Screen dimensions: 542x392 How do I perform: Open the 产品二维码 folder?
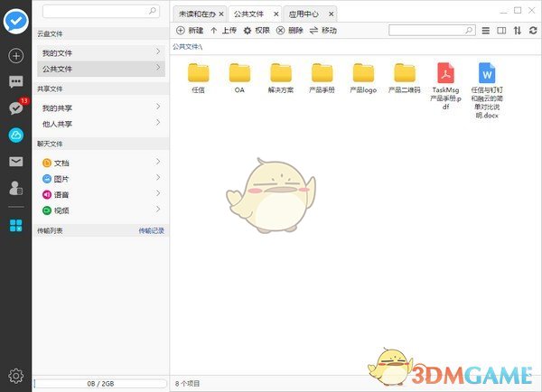point(405,78)
